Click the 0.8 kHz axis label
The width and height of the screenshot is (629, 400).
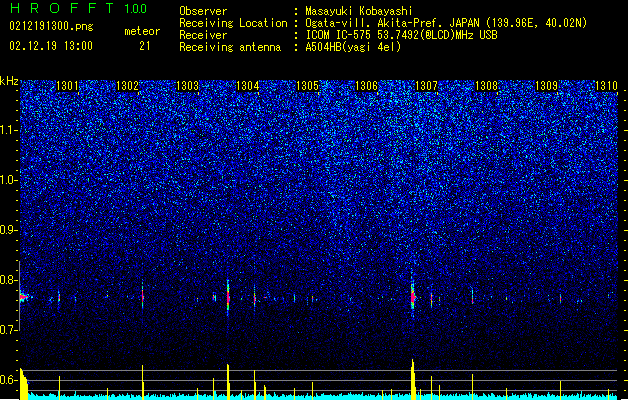pyautogui.click(x=9, y=280)
